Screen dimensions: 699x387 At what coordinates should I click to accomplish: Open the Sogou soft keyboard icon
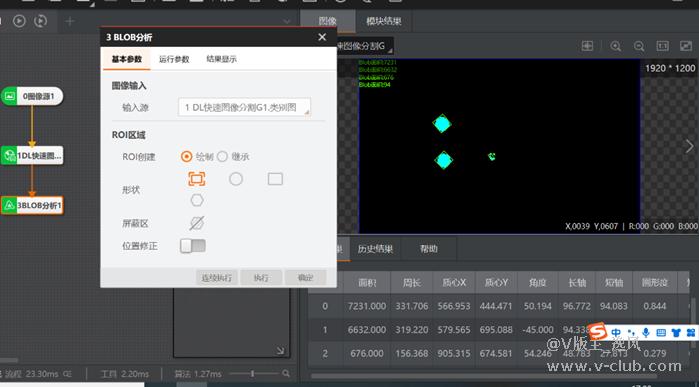(661, 333)
